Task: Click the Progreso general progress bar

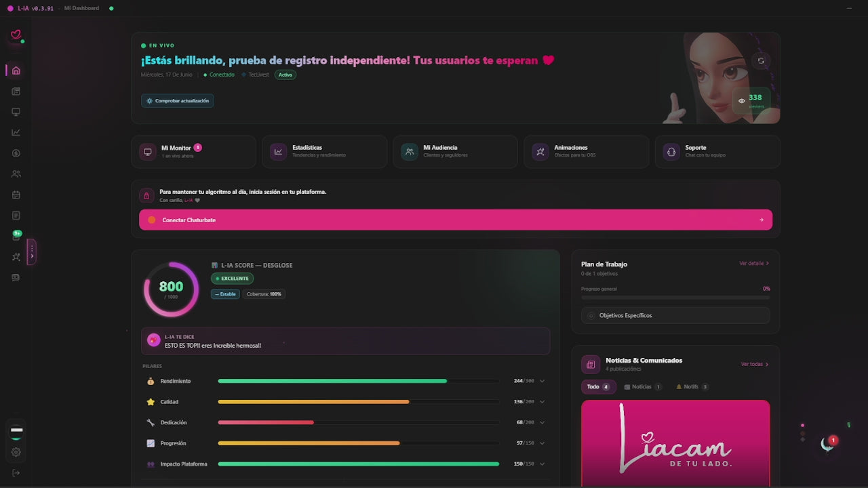Action: click(x=675, y=298)
